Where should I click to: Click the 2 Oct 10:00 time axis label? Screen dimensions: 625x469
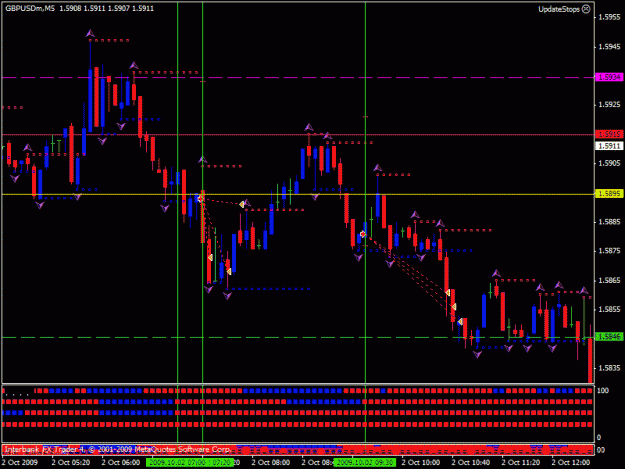point(421,463)
